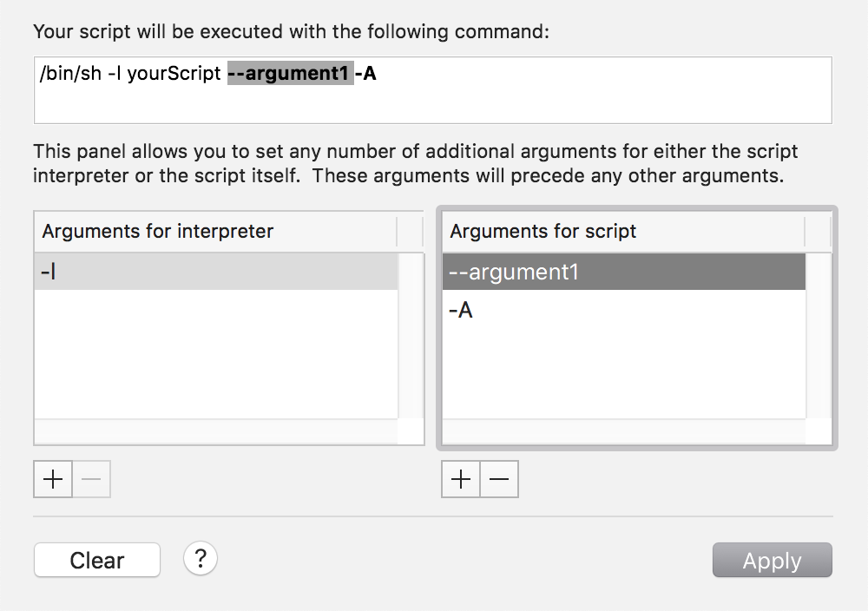Click the "Arguments for script" column header
Viewport: 868px width, 611px height.
[x=623, y=232]
